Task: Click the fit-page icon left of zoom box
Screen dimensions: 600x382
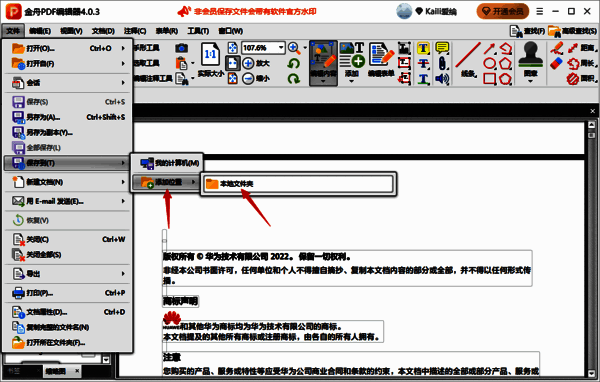Action: pyautogui.click(x=233, y=48)
